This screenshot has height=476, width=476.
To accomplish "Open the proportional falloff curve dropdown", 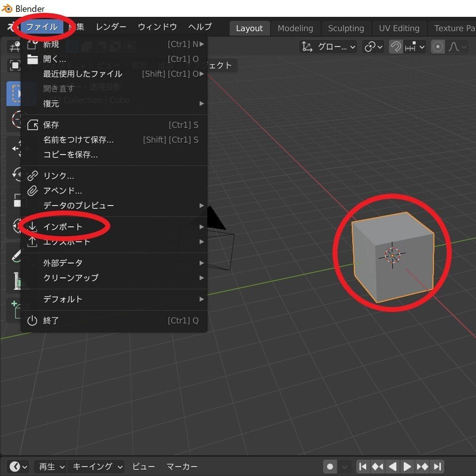I will point(457,47).
